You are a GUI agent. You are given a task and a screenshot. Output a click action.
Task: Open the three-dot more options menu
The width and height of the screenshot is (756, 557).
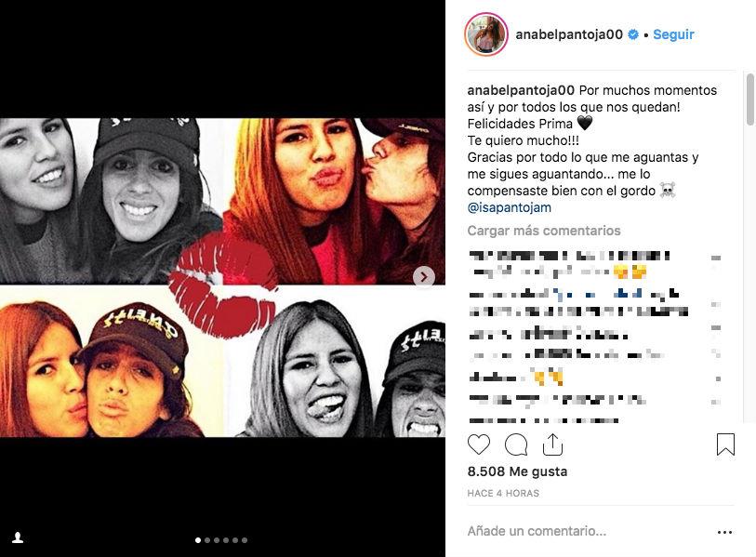coord(724,533)
